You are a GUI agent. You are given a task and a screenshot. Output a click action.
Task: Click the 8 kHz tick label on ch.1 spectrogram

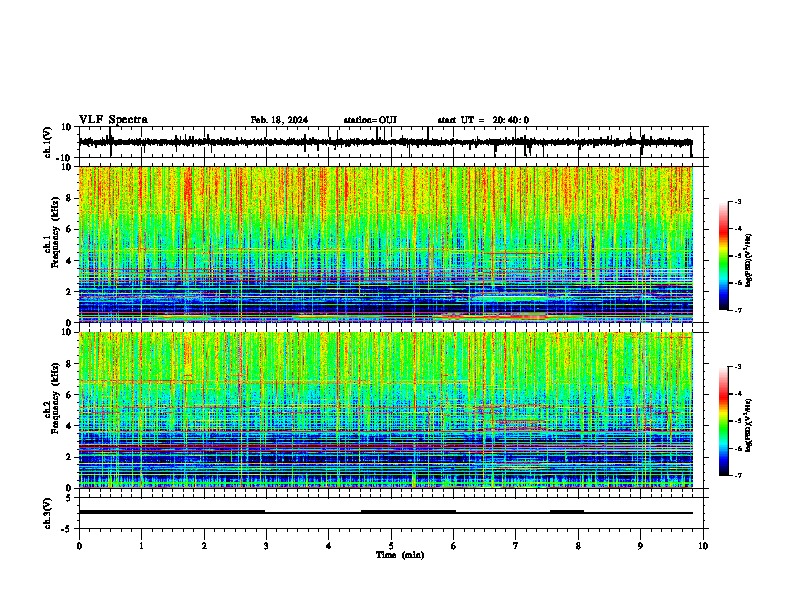pos(69,198)
